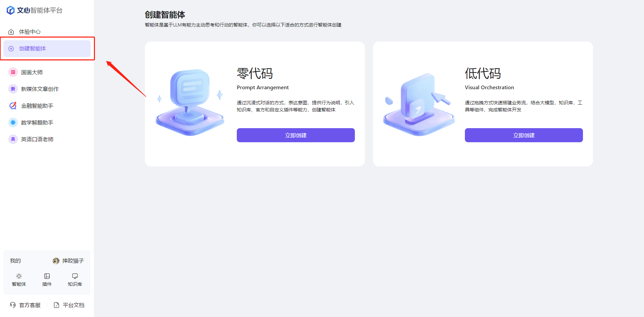Contact 官方客服 support

tap(30, 305)
